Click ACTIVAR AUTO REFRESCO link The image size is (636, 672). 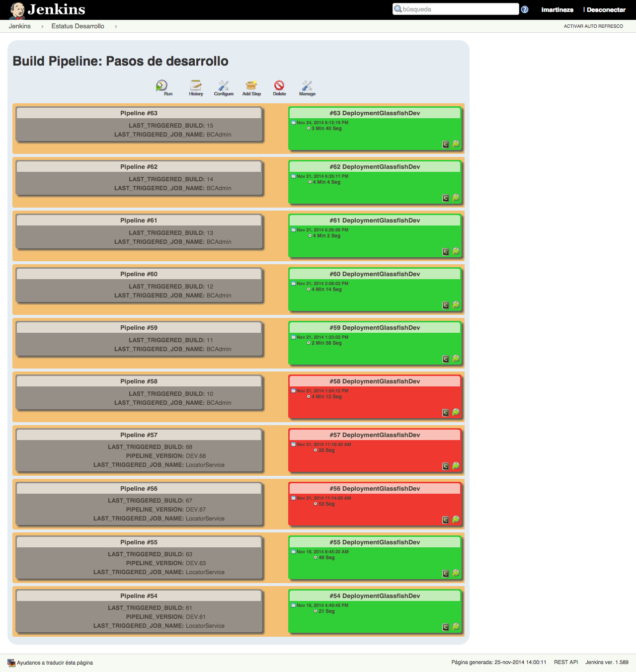(593, 26)
